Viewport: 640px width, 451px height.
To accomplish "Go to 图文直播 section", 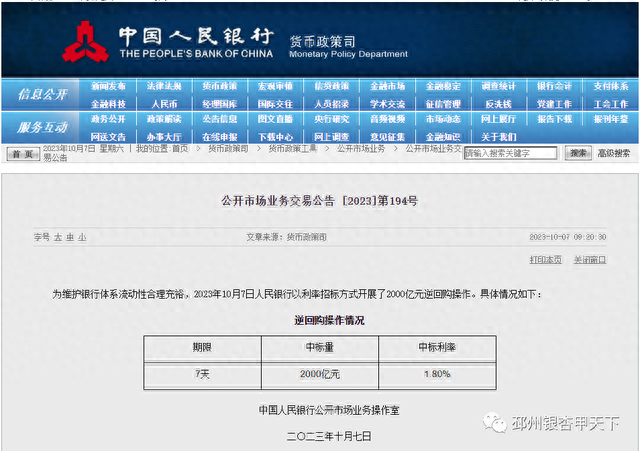I will [x=276, y=119].
